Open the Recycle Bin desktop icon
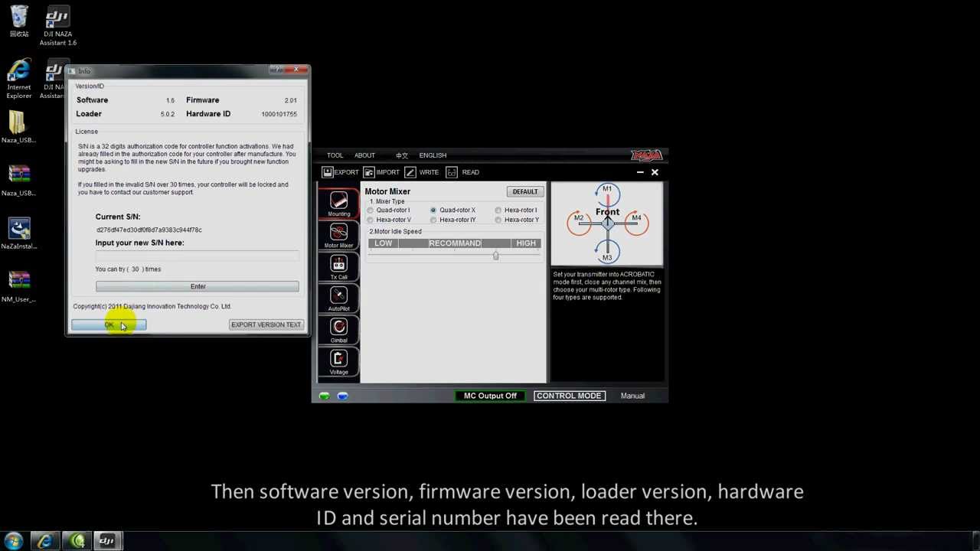980x551 pixels. pos(19,21)
